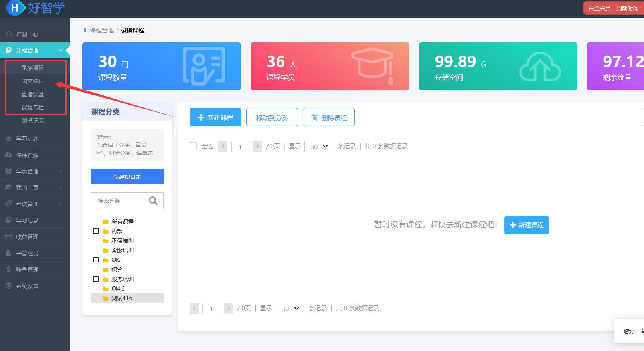Viewport: 644px width, 351px height.
Task: Open the top records-per-page dropdown
Action: [319, 147]
